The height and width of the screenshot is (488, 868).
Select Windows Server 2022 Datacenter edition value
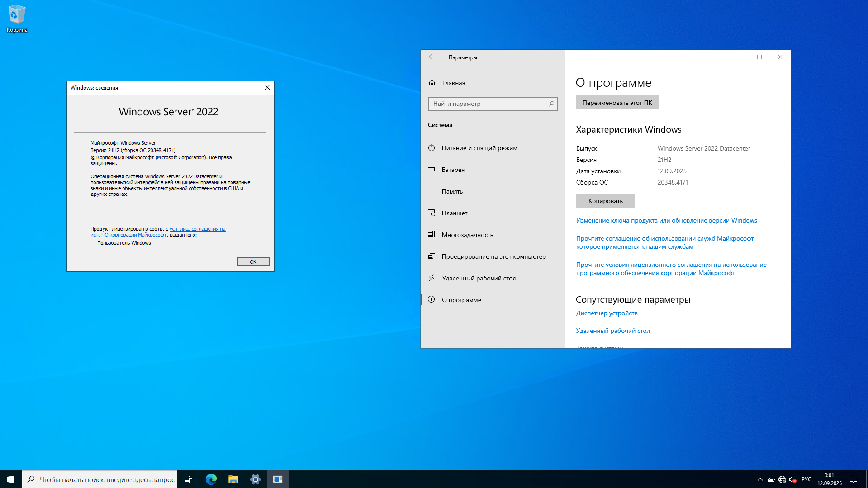tap(704, 148)
